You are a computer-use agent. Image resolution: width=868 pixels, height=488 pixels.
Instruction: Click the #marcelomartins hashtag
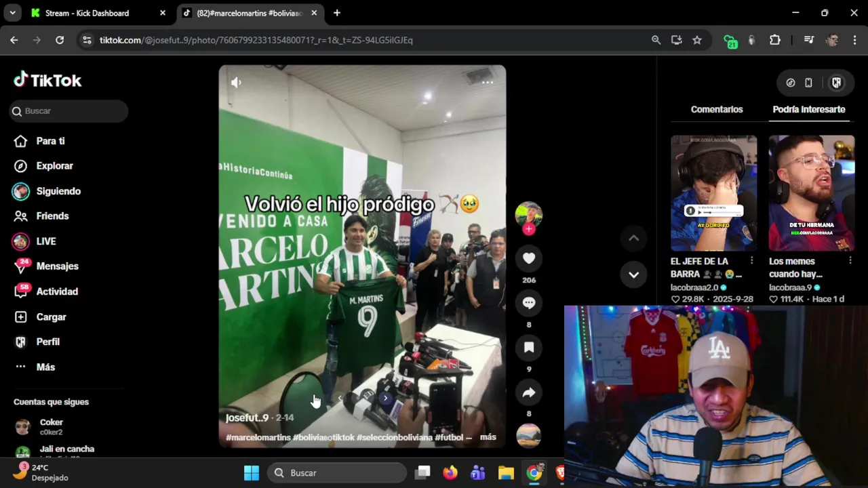point(258,438)
